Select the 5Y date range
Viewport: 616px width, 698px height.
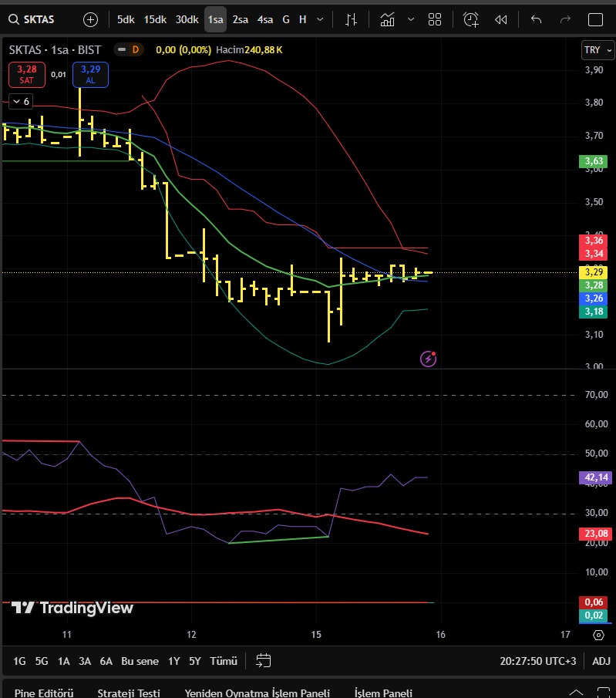click(x=195, y=661)
